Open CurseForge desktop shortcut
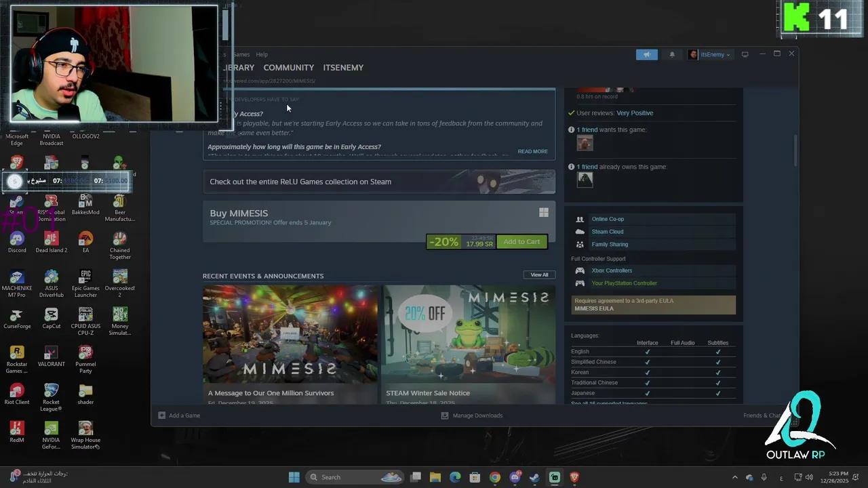The height and width of the screenshot is (488, 868). point(17,319)
